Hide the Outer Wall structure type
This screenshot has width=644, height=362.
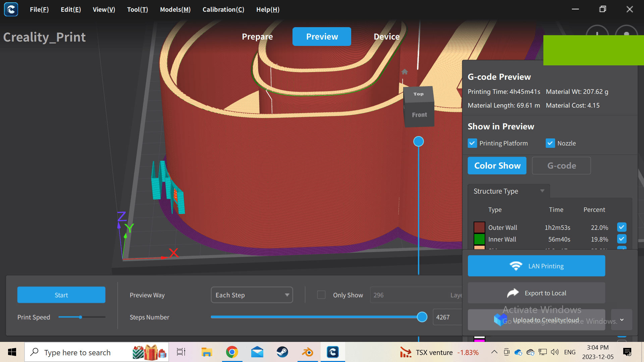pyautogui.click(x=621, y=227)
